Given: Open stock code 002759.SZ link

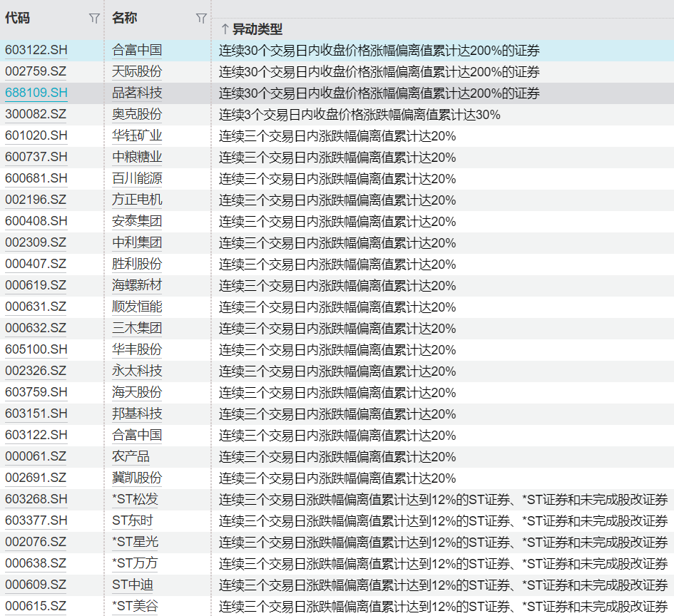Looking at the screenshot, I should click(x=36, y=72).
